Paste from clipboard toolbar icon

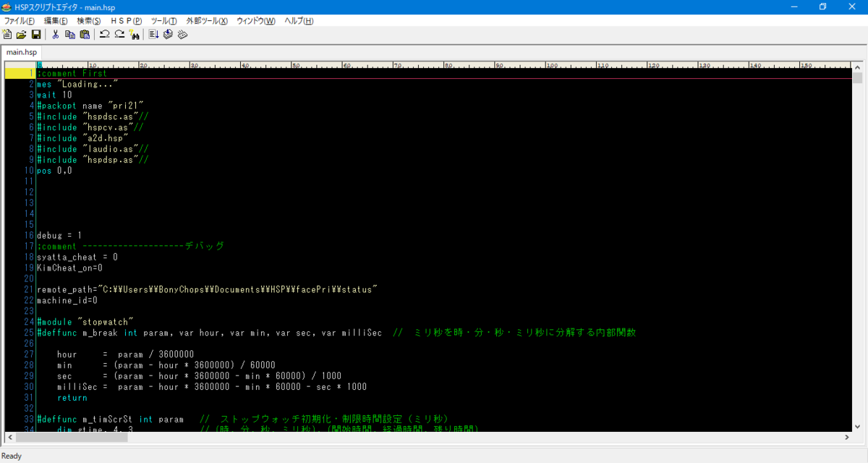(85, 34)
